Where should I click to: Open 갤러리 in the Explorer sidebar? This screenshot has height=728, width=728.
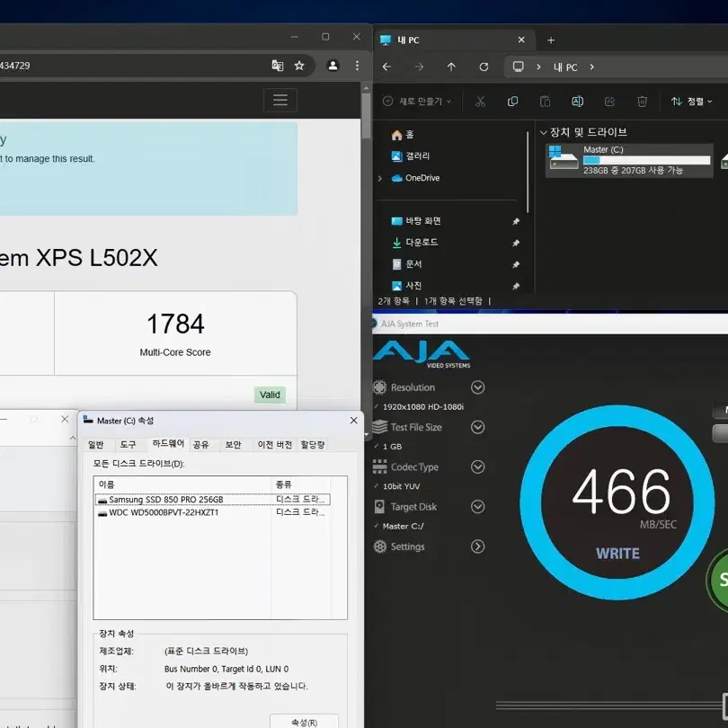(411, 156)
